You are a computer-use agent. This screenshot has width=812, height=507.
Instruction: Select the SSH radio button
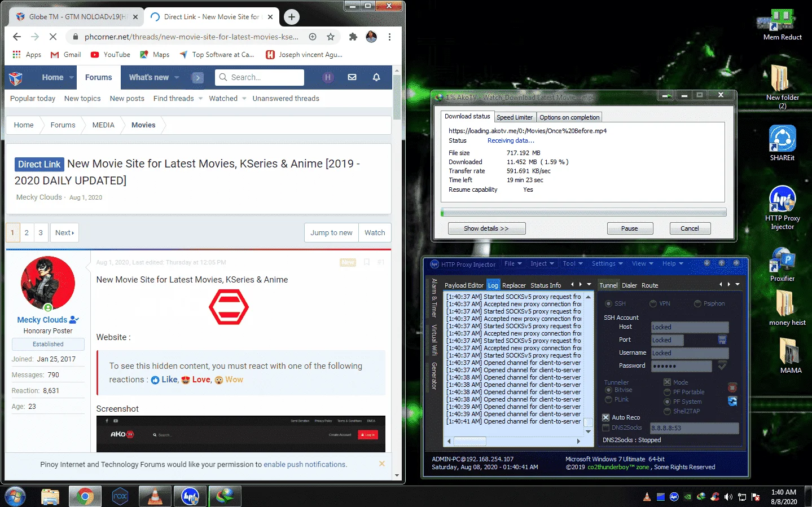[608, 303]
